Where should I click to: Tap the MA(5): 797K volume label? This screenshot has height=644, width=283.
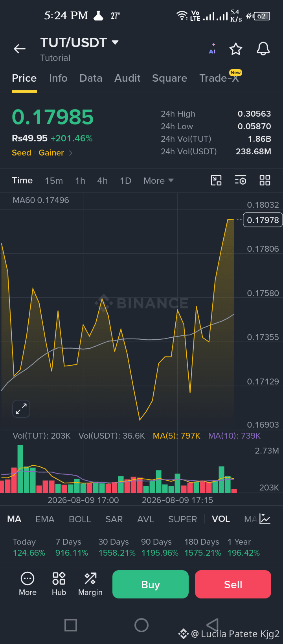click(x=176, y=436)
